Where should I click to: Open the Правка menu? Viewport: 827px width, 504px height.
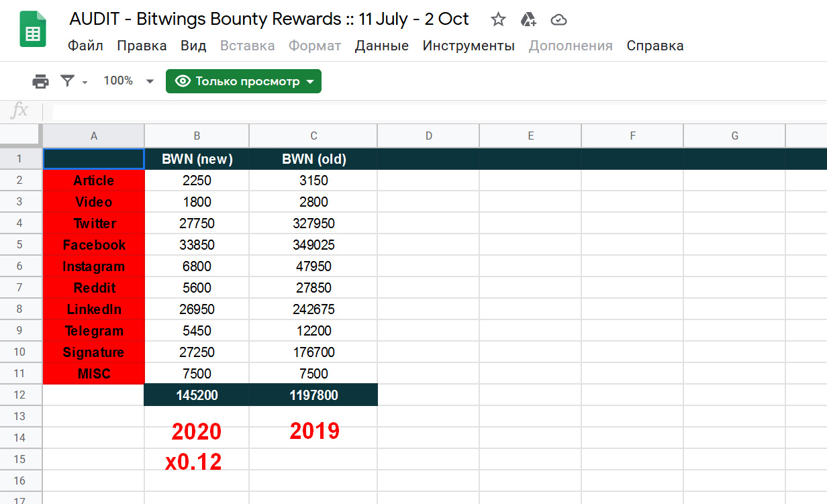tap(142, 46)
